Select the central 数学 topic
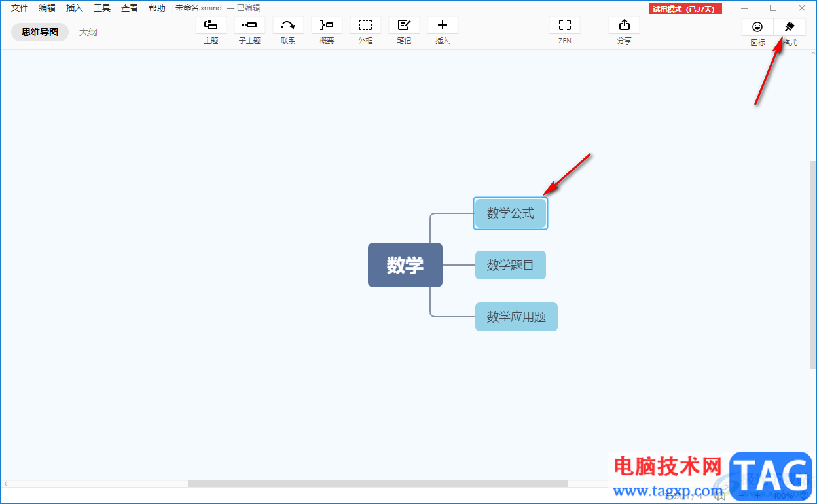The width and height of the screenshot is (817, 504). [x=405, y=265]
